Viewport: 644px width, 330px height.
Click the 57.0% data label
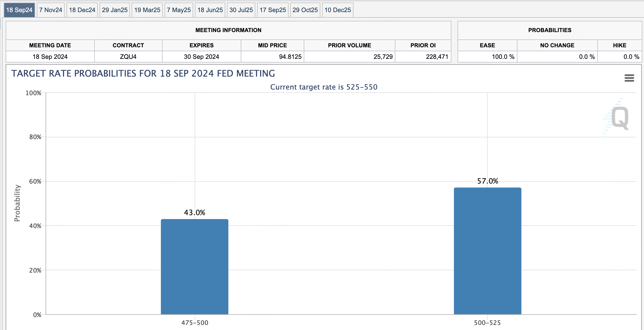pyautogui.click(x=488, y=181)
